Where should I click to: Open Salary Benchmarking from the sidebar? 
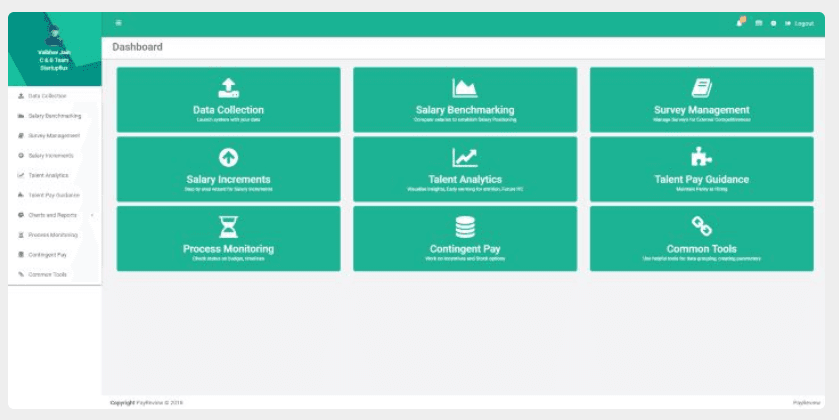[54, 116]
